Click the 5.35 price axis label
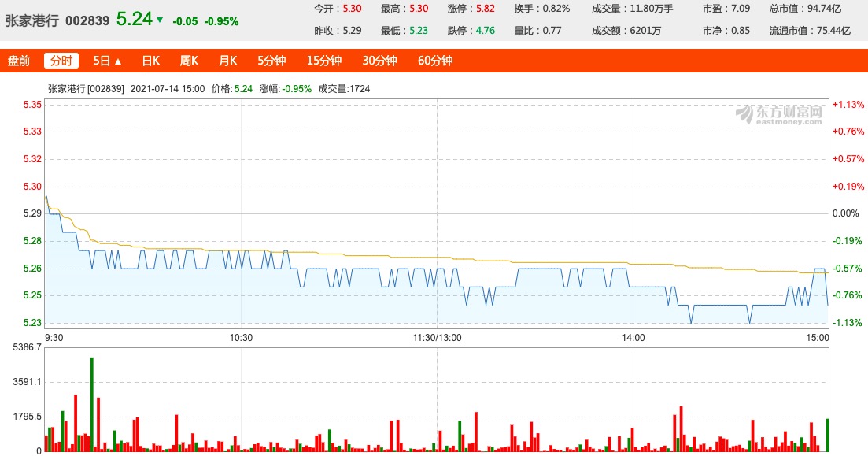This screenshot has width=868, height=456. (x=32, y=104)
